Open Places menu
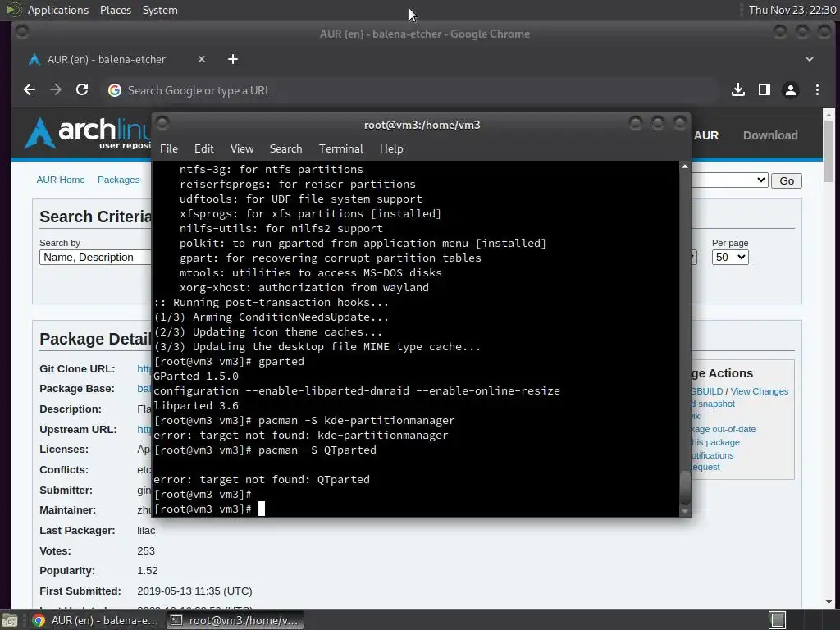Viewport: 840px width, 630px height. point(115,10)
